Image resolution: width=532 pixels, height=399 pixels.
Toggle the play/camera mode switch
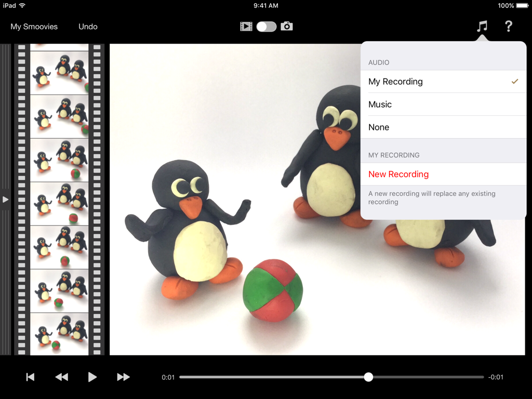point(267,26)
